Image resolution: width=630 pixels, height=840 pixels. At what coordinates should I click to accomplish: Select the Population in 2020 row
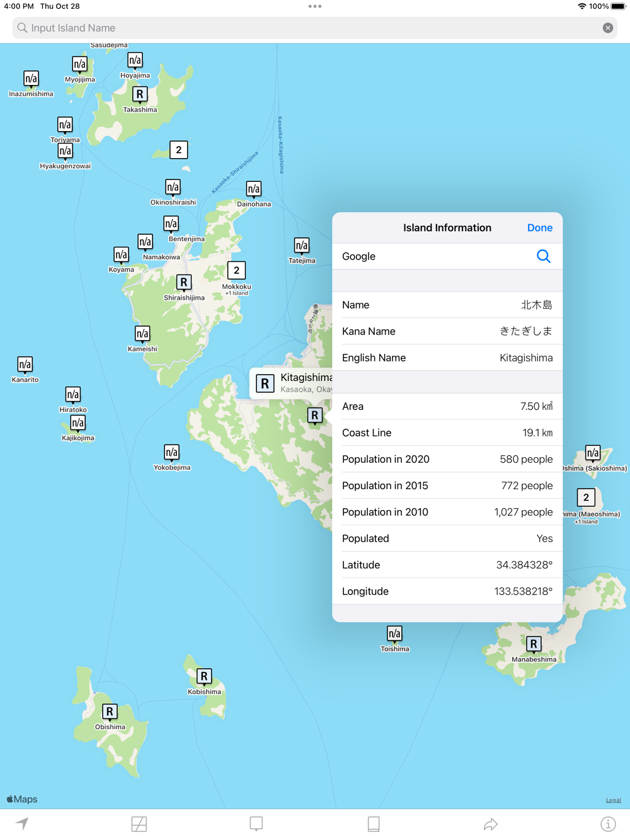[447, 459]
